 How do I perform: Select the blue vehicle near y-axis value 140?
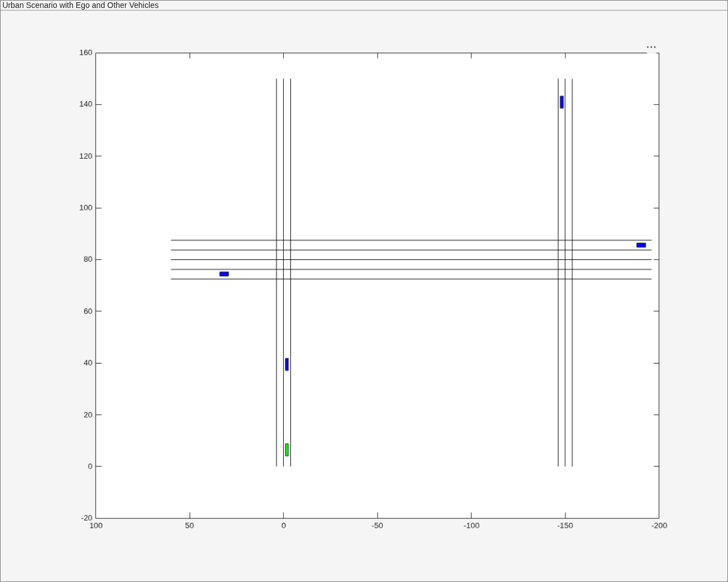561,102
